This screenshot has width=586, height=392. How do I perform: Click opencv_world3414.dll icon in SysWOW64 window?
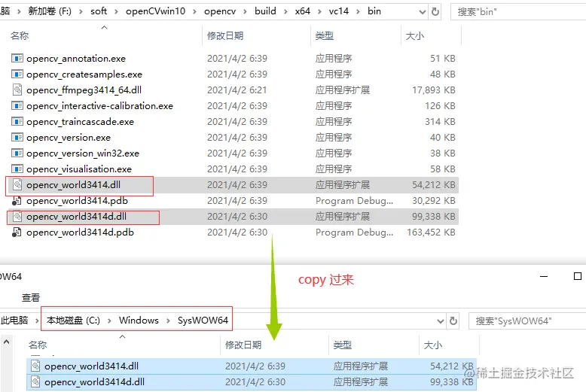[x=35, y=366]
